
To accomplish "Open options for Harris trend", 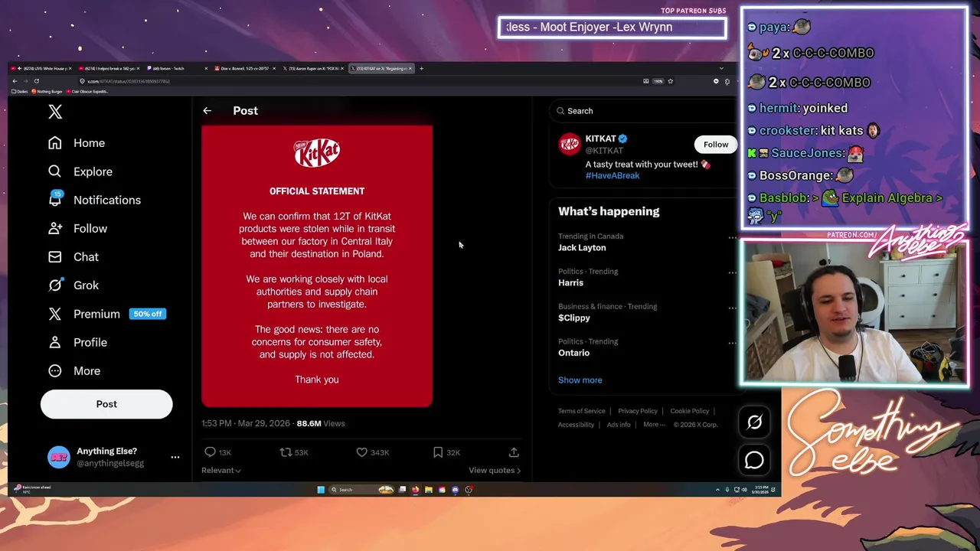I will (732, 272).
